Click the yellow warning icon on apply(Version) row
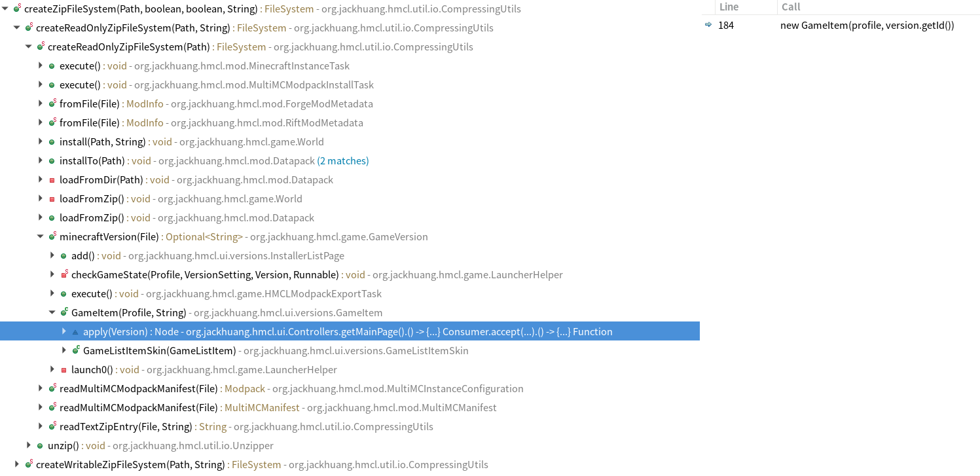 coord(75,331)
